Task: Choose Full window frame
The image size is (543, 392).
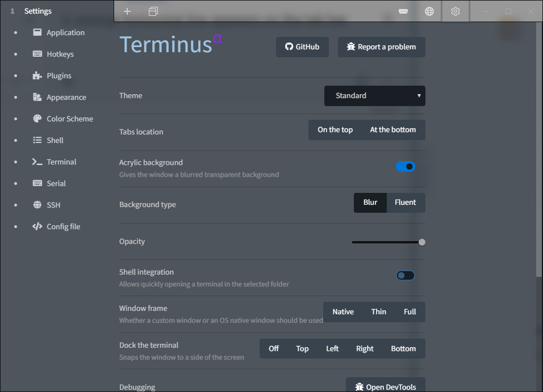Action: 410,312
